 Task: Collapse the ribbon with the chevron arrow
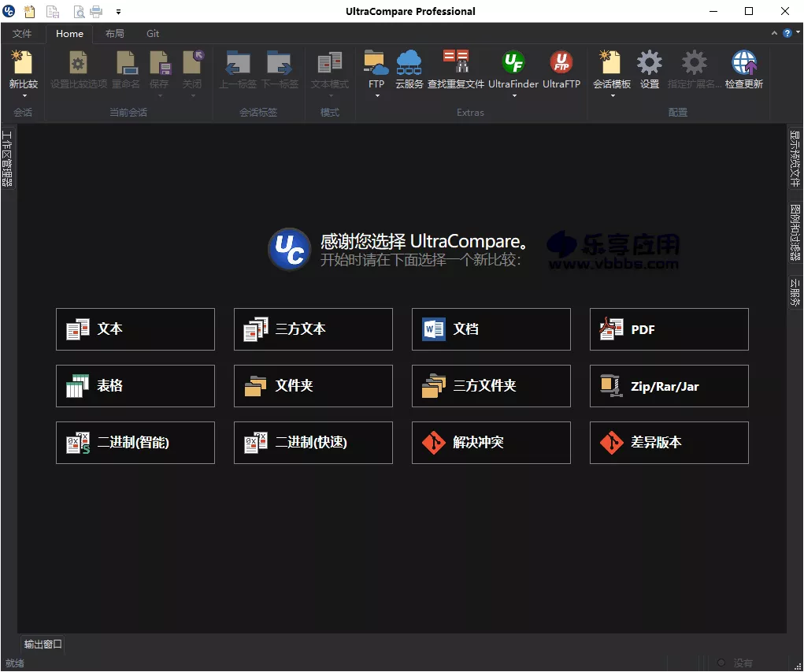point(773,34)
